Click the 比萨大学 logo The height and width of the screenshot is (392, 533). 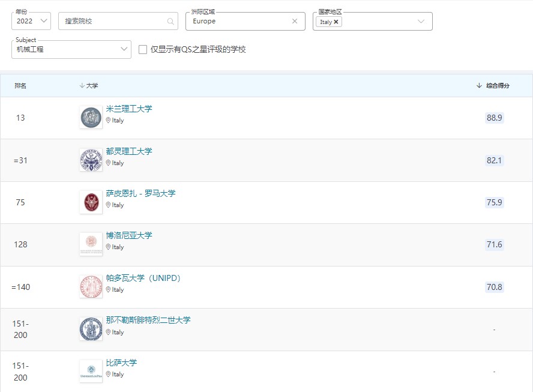pyautogui.click(x=91, y=371)
